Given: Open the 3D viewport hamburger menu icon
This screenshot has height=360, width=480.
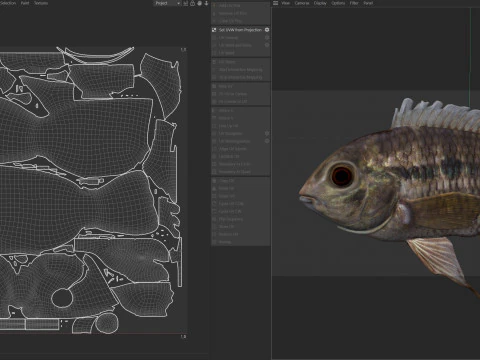Looking at the screenshot, I should tap(275, 3).
